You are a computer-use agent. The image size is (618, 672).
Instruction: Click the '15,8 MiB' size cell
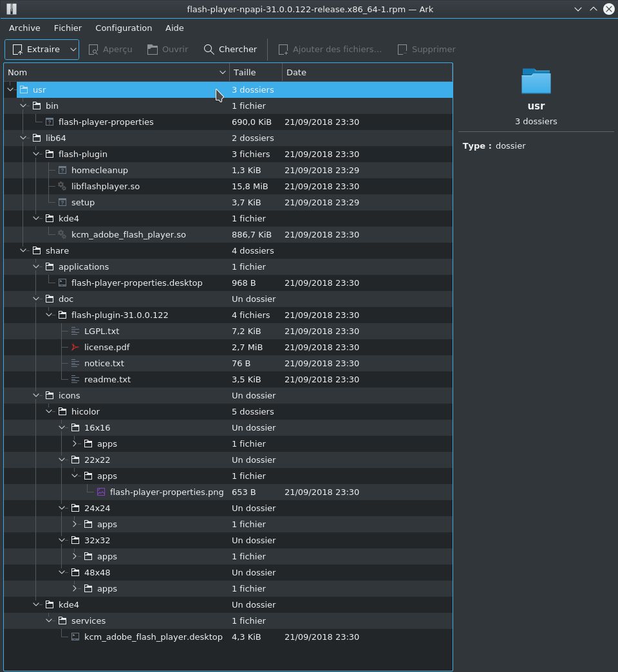(x=250, y=187)
